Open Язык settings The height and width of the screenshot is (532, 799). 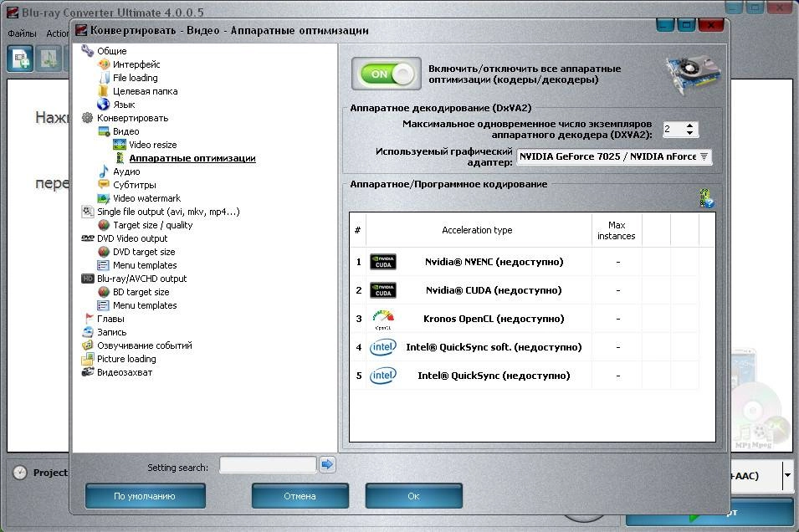pyautogui.click(x=124, y=105)
